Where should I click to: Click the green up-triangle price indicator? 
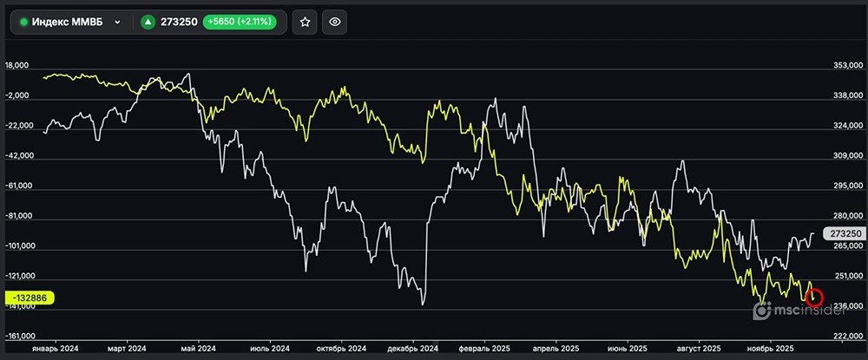[148, 22]
